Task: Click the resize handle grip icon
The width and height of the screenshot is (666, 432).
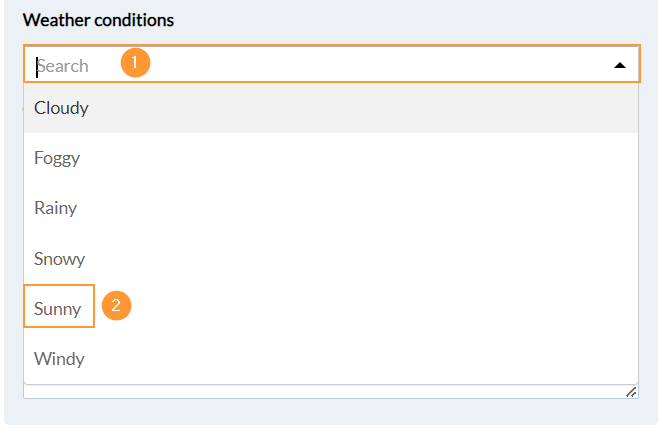Action: pyautogui.click(x=631, y=392)
